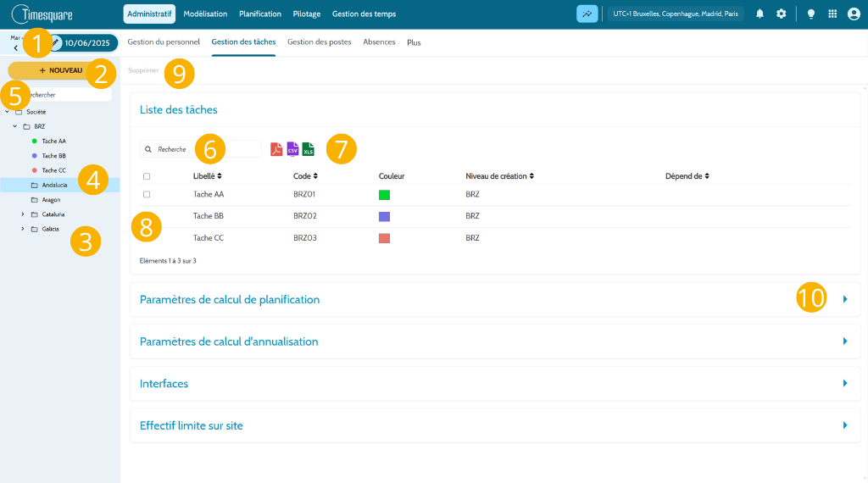Expand Effectif limite sur site section
Screen dimensions: 868x483
tap(845, 425)
